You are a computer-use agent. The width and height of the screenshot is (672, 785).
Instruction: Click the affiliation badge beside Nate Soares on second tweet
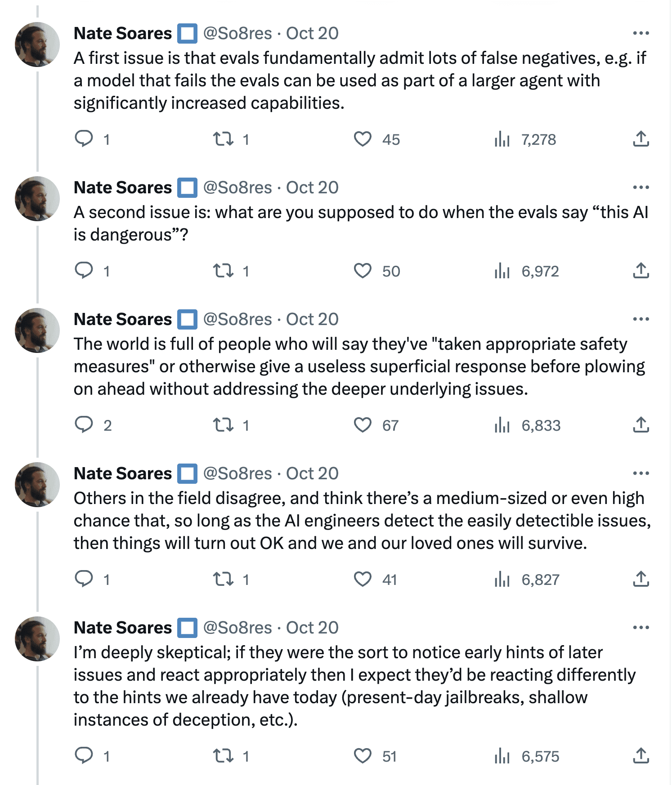187,187
